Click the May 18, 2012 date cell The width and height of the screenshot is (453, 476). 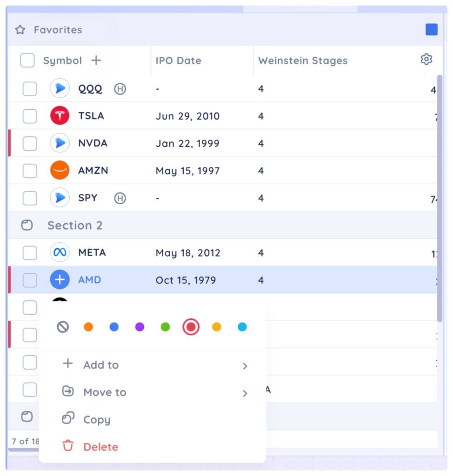188,253
